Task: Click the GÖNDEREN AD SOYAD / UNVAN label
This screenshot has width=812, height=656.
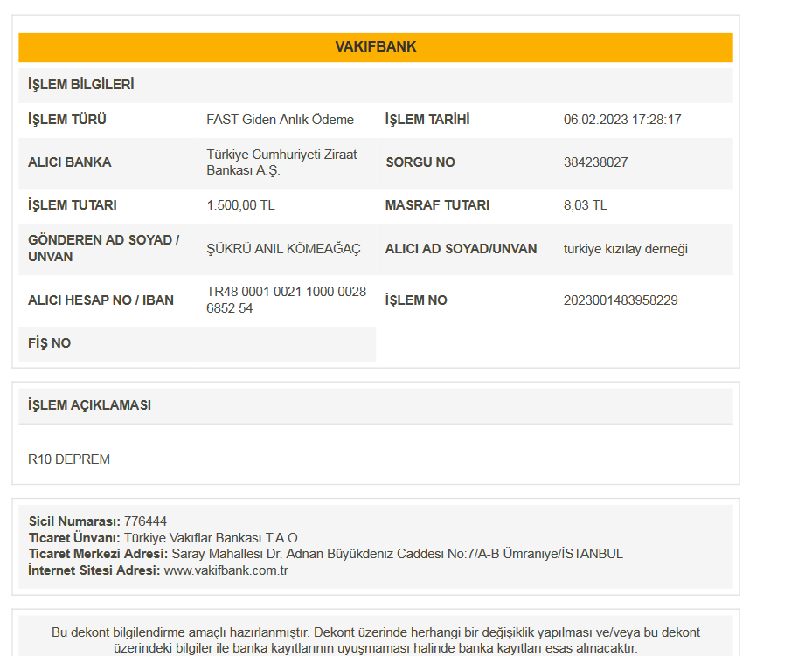Action: 103,248
